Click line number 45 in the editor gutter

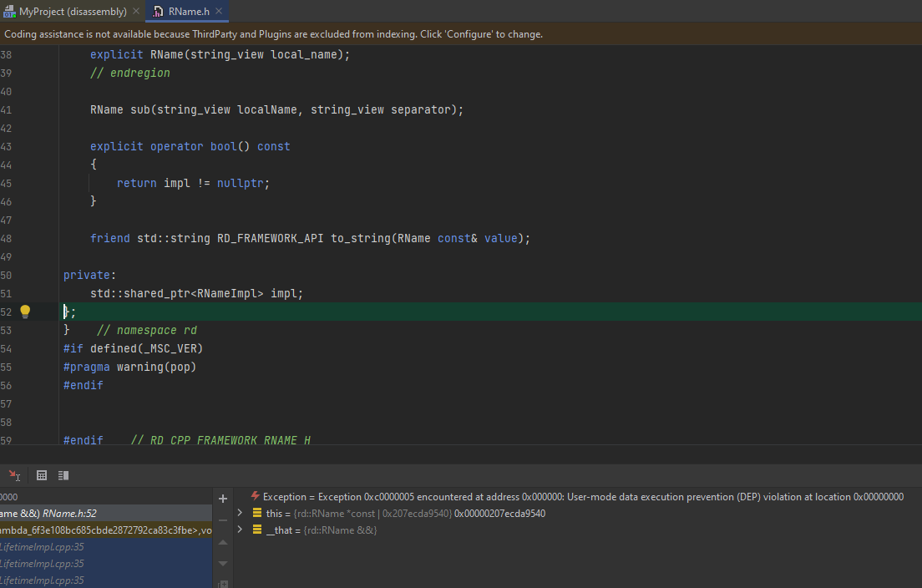tap(8, 182)
